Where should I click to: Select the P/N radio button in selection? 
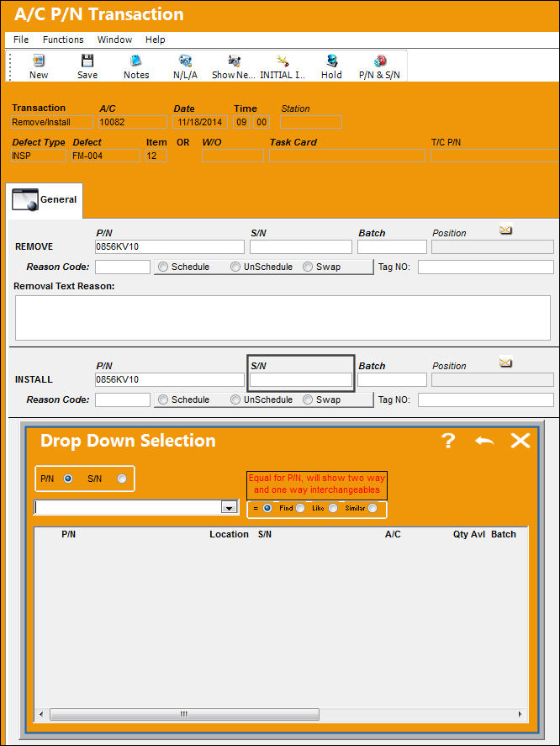pyautogui.click(x=68, y=479)
